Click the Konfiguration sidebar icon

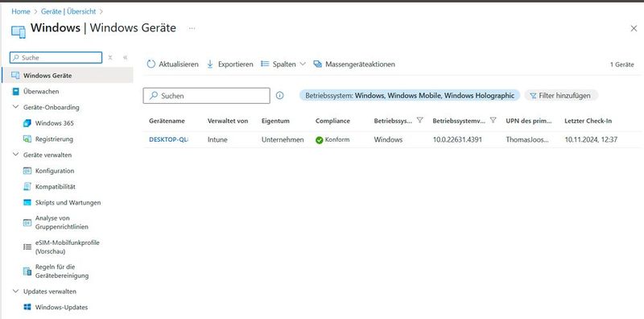pos(27,171)
